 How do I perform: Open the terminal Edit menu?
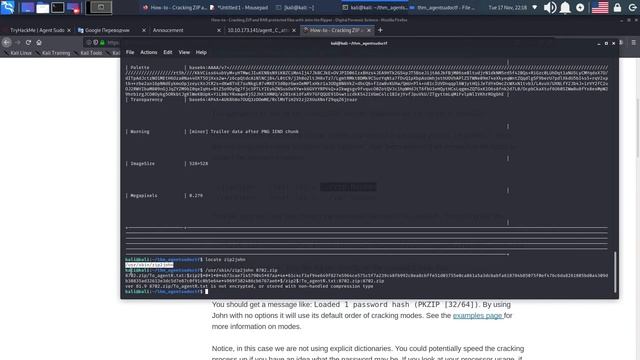[x=168, y=52]
